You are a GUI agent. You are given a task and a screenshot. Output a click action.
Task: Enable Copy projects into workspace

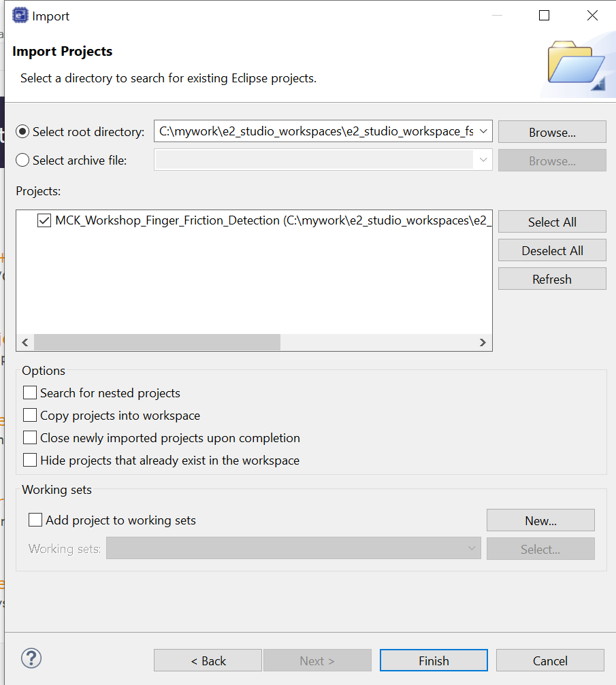pyautogui.click(x=30, y=415)
